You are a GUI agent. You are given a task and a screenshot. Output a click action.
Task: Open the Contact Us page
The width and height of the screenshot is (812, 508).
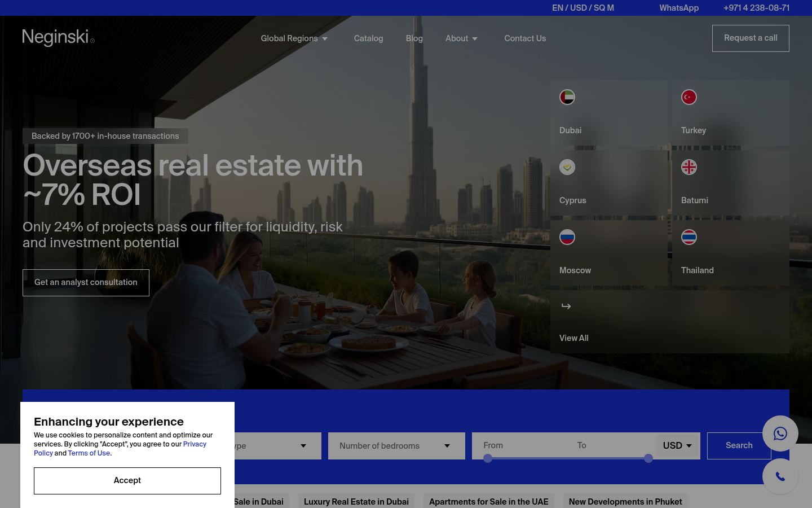(x=525, y=38)
